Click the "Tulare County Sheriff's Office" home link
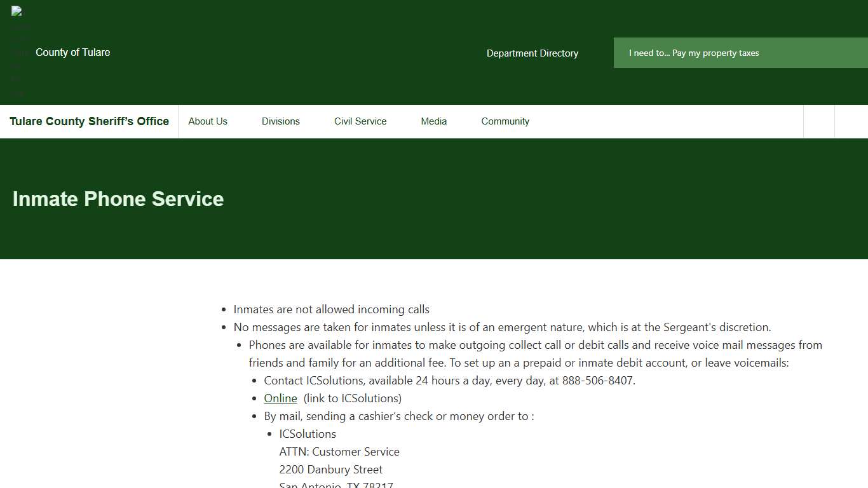The width and height of the screenshot is (868, 488). [x=89, y=121]
